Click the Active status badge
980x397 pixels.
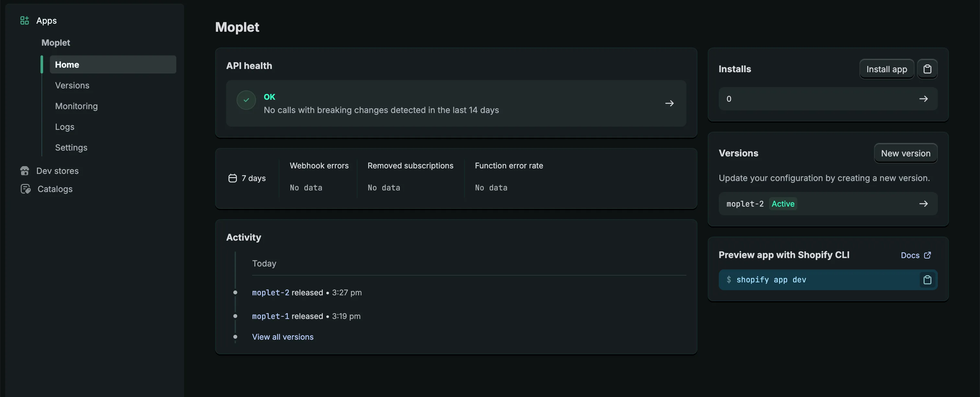[783, 204]
